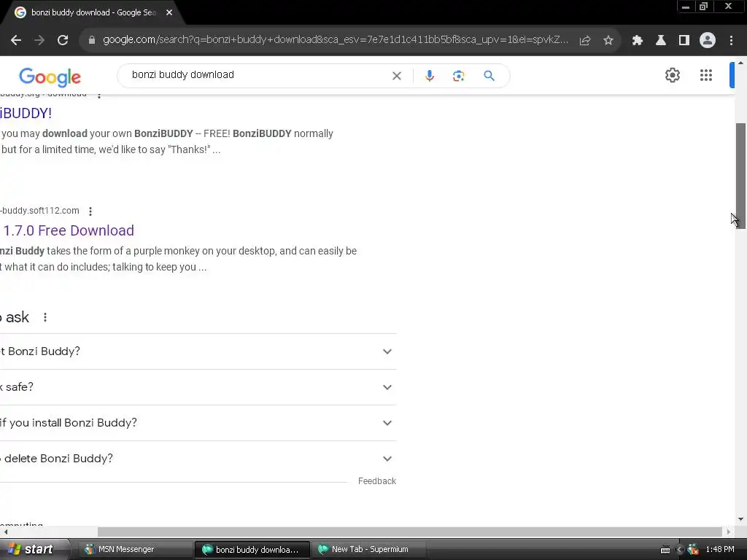Screen dimensions: 747x560
Task: Clear the search box text
Action: [x=396, y=76]
